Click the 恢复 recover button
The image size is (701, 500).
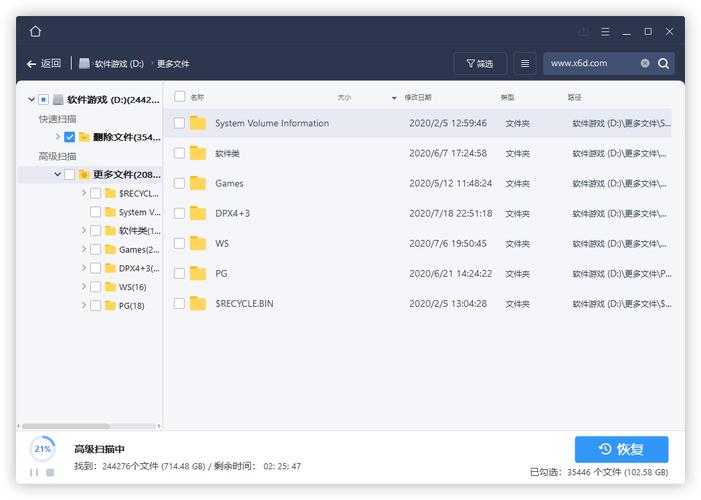[x=621, y=449]
